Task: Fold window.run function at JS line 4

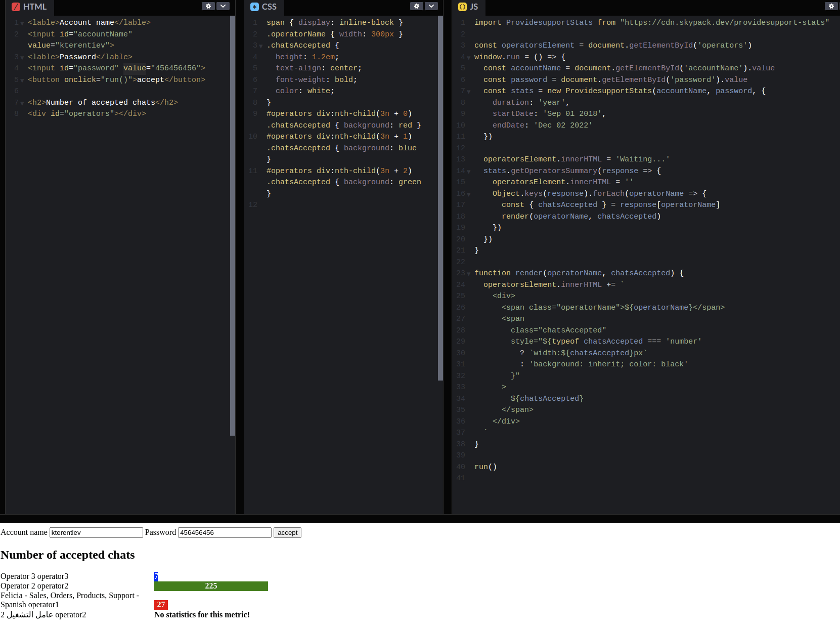Action: pos(469,58)
